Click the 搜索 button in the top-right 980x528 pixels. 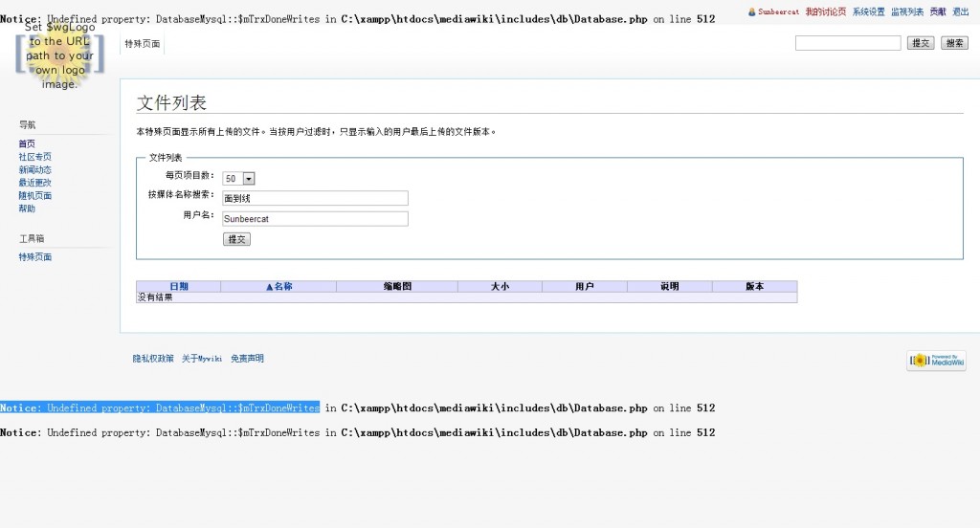(x=954, y=43)
